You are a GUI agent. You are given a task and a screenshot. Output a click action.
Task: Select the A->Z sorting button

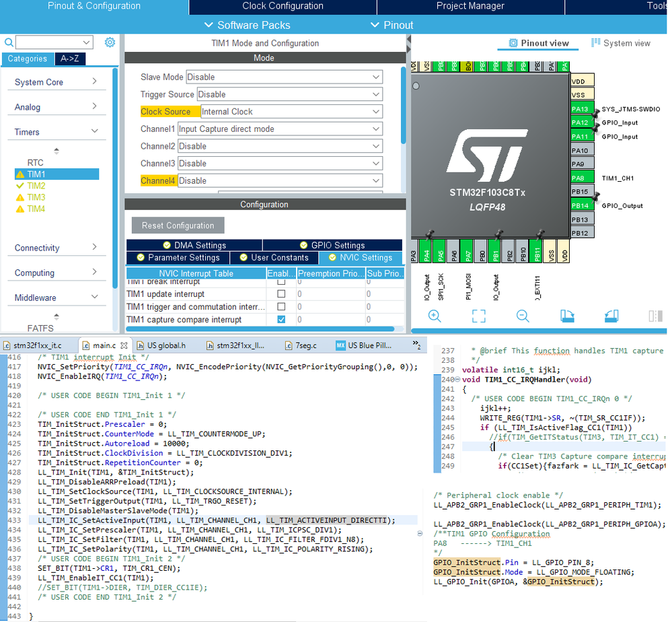pyautogui.click(x=70, y=59)
